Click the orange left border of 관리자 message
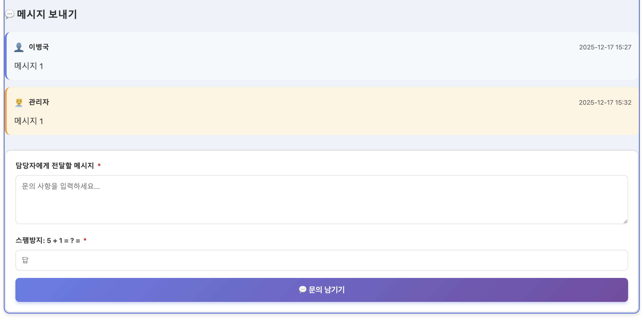 [6, 111]
